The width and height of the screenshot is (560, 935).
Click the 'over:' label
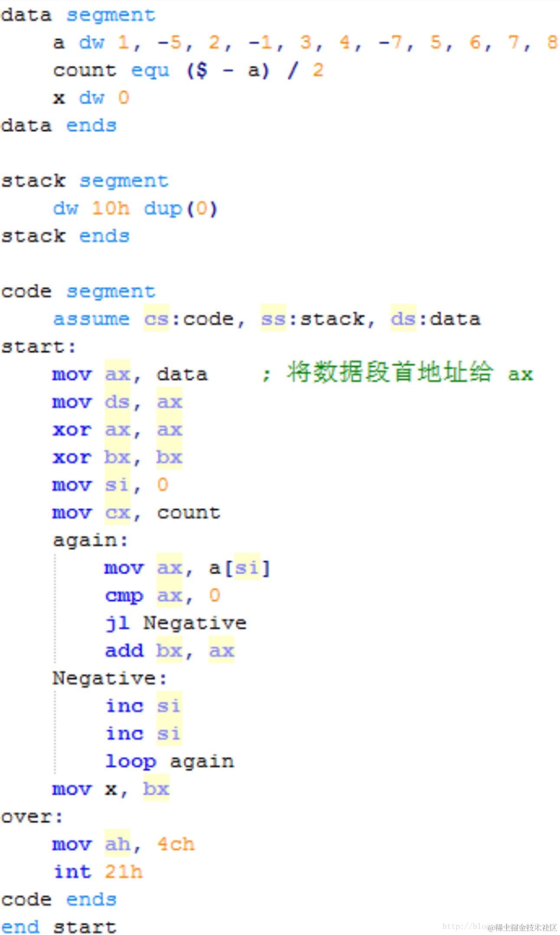[x=32, y=817]
